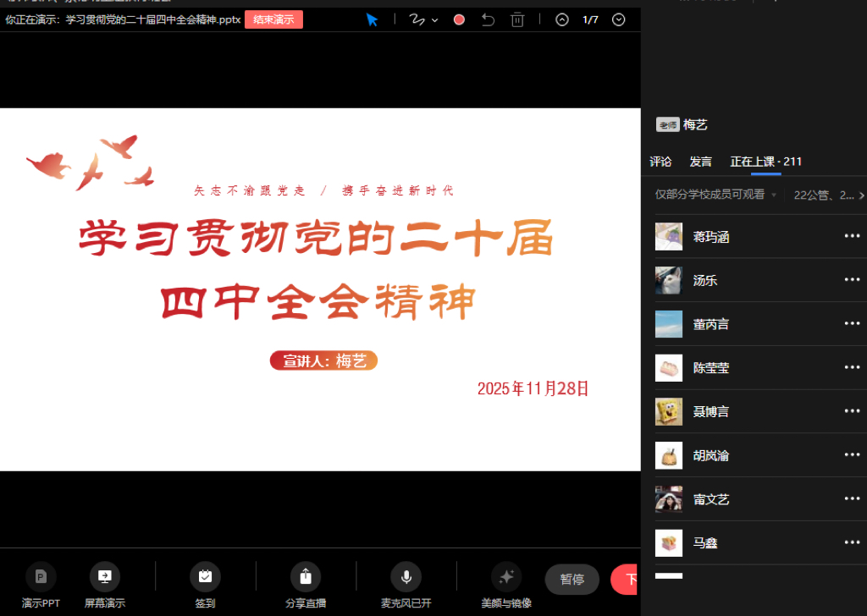Click the 分享直播 share icon
The height and width of the screenshot is (616, 867).
click(x=306, y=577)
